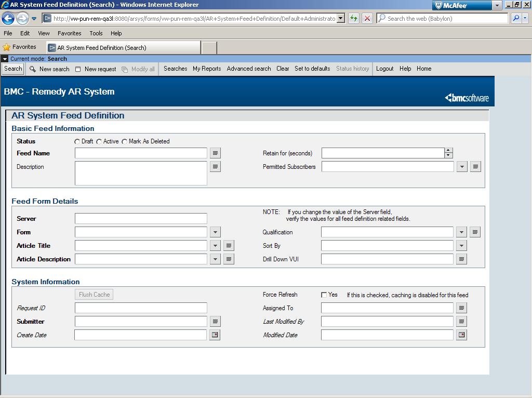Click the Flush Cache button
532x398 pixels.
coord(94,295)
